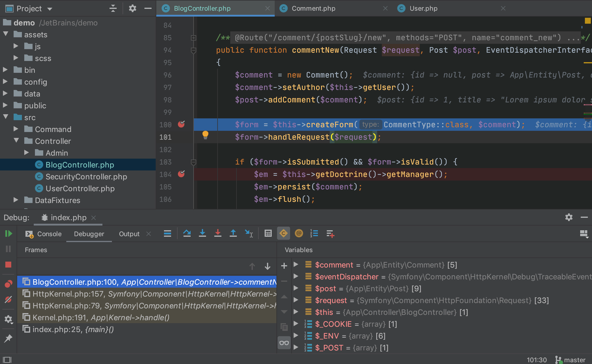Viewport: 592px width, 364px height.
Task: Click the Step Into debugger icon
Action: (202, 234)
